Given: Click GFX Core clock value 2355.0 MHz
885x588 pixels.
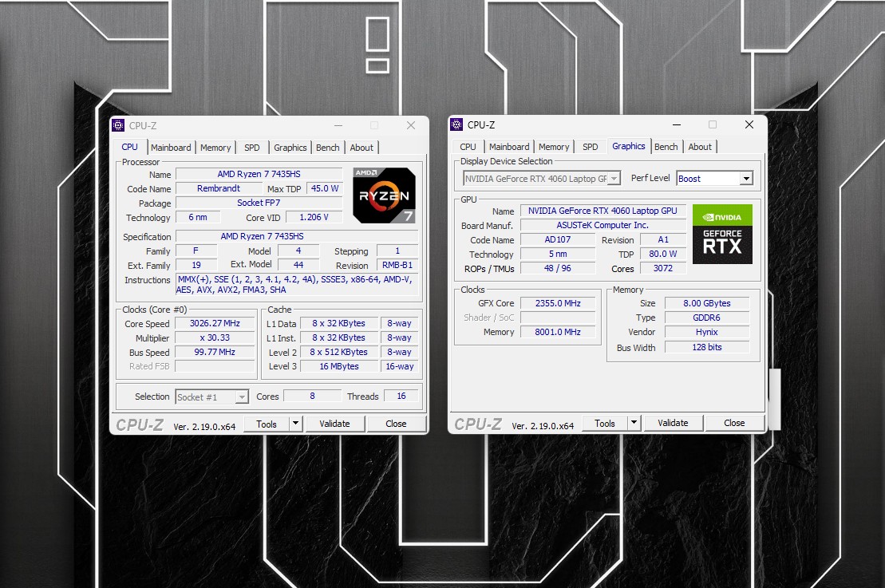Looking at the screenshot, I should pos(558,304).
